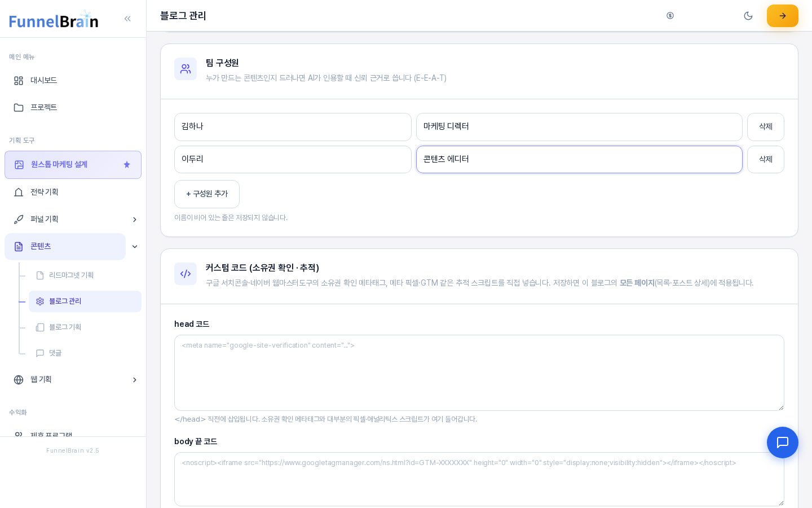Click the dollar coin icon in the header
Image resolution: width=812 pixels, height=508 pixels.
(670, 16)
